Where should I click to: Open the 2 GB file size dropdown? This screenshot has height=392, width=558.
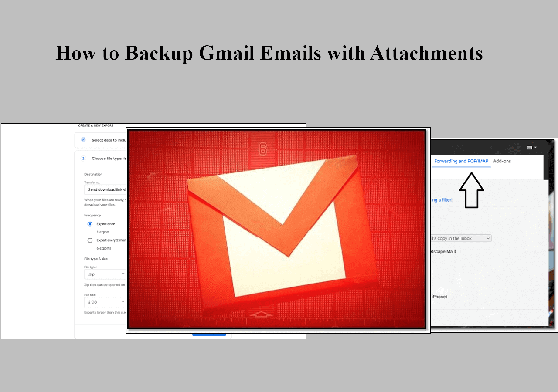pyautogui.click(x=105, y=302)
